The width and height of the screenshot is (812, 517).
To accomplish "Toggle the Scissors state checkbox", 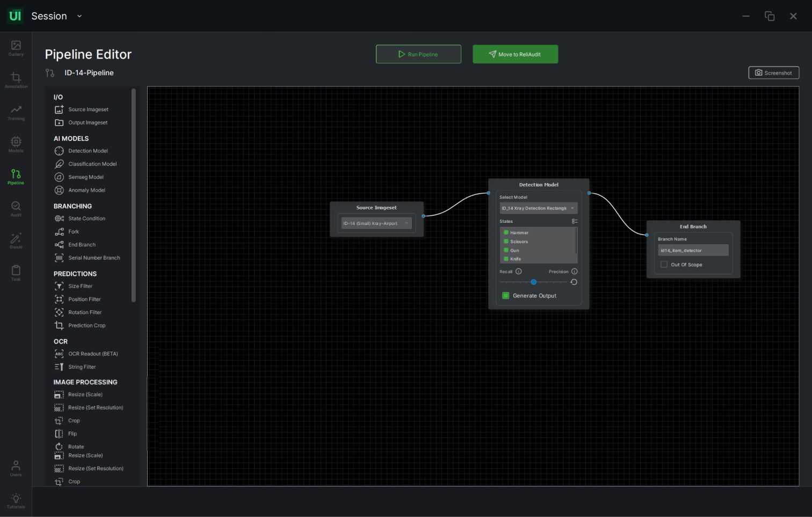I will 506,242.
